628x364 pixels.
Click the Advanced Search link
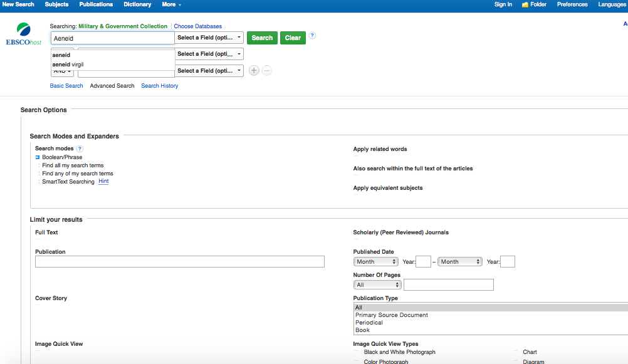112,86
